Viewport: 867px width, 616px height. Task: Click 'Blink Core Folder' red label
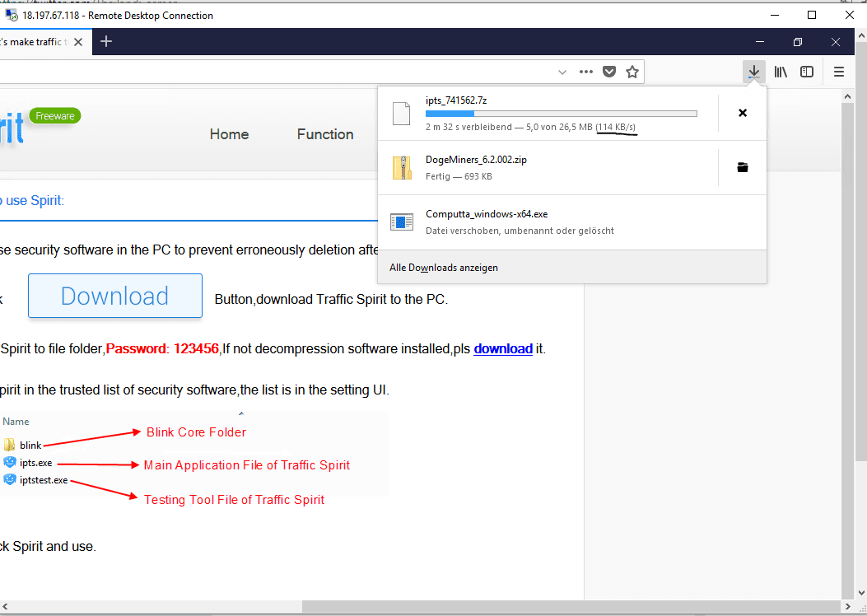coord(196,432)
